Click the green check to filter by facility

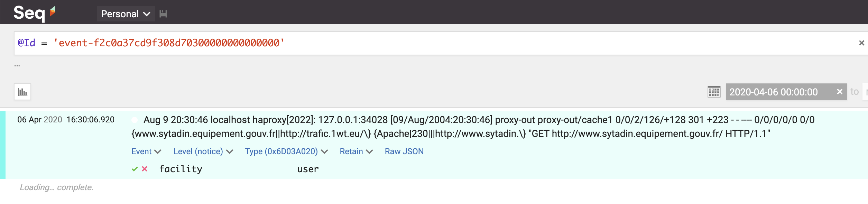point(135,169)
